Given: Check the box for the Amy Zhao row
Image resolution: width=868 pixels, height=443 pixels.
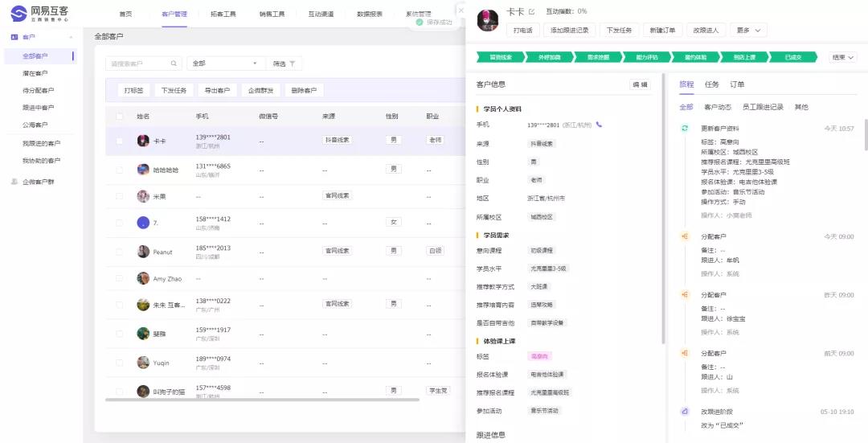Looking at the screenshot, I should (x=119, y=278).
